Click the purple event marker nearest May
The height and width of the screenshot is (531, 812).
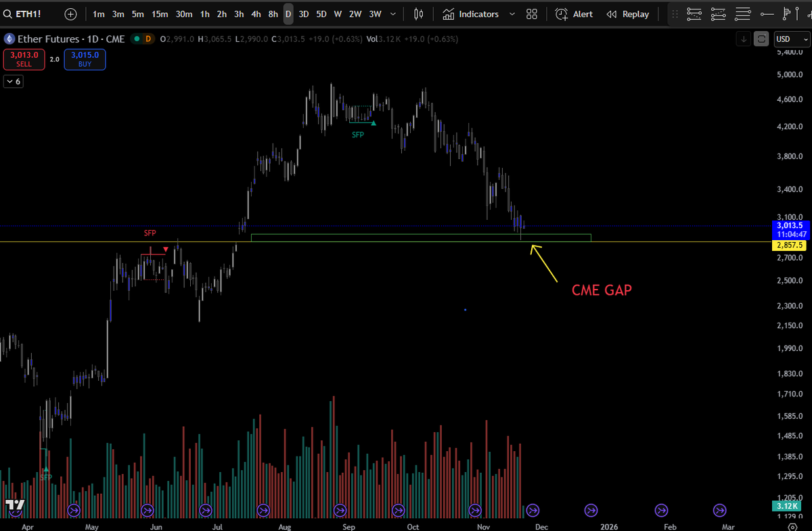pyautogui.click(x=74, y=510)
